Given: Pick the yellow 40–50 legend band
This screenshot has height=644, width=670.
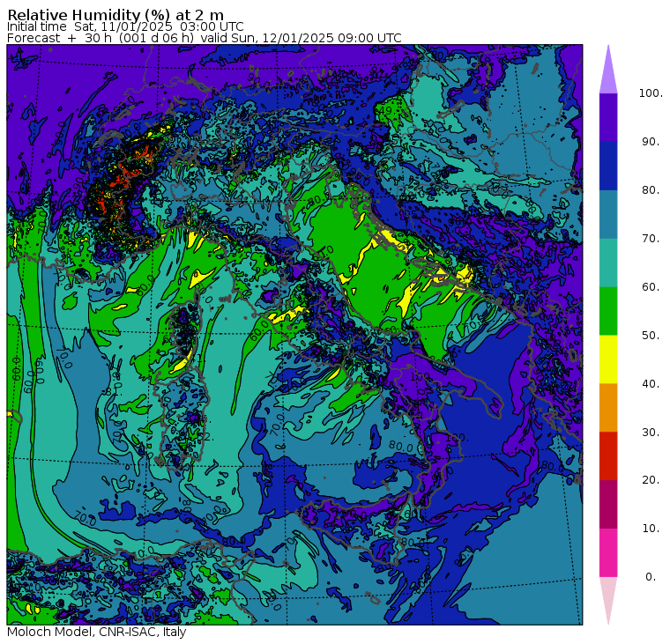Looking at the screenshot, I should click(608, 359).
